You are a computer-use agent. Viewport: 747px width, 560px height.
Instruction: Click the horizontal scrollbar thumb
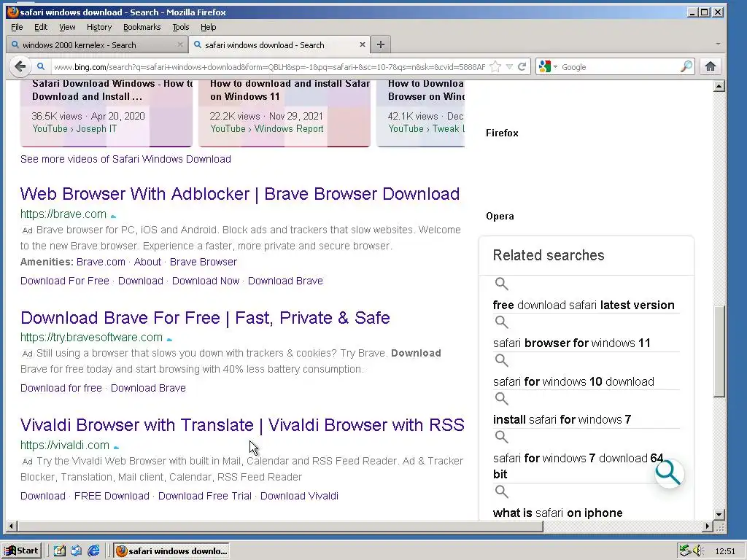click(x=280, y=526)
